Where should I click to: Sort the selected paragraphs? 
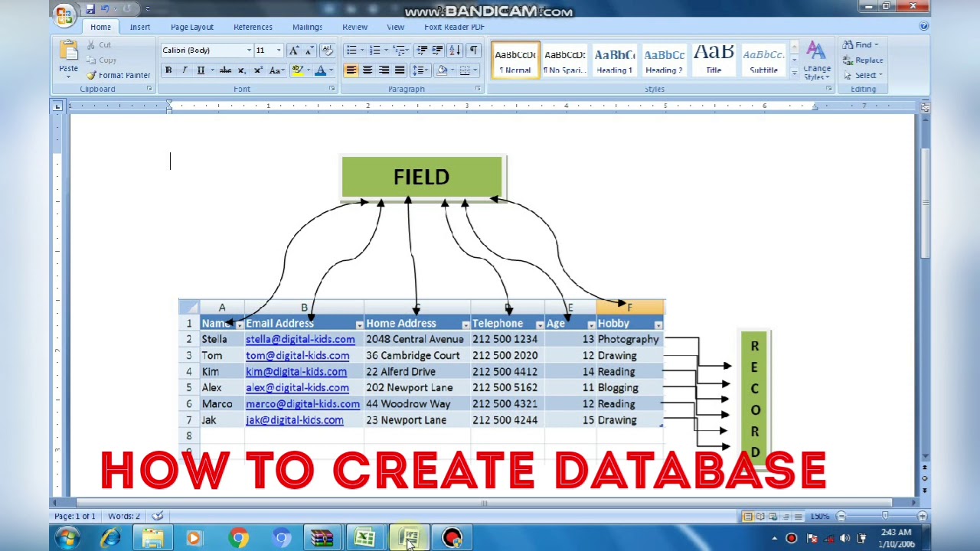454,51
